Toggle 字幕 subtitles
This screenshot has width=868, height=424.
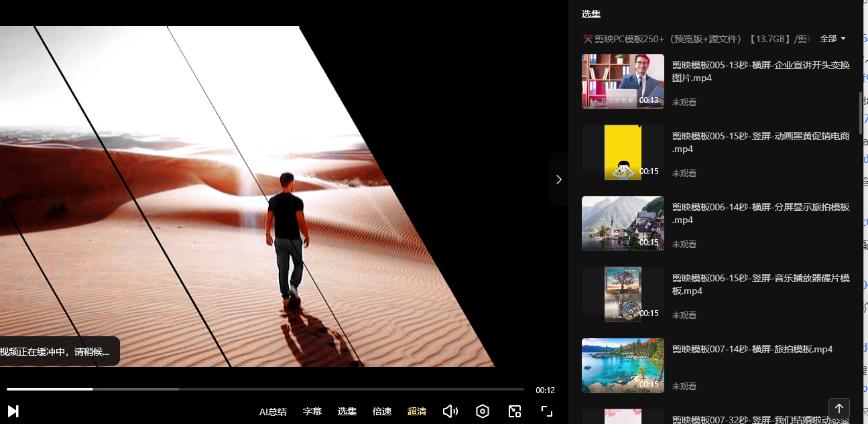[x=312, y=411]
